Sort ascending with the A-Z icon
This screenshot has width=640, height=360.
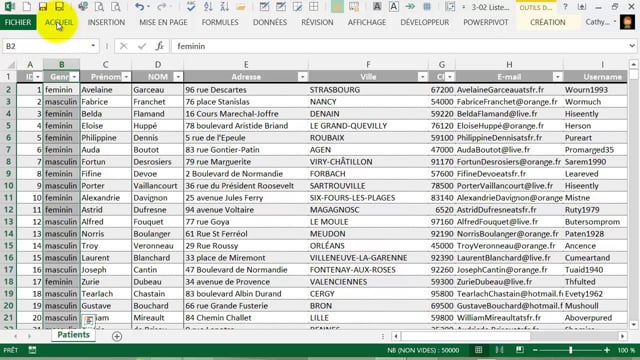point(208,7)
